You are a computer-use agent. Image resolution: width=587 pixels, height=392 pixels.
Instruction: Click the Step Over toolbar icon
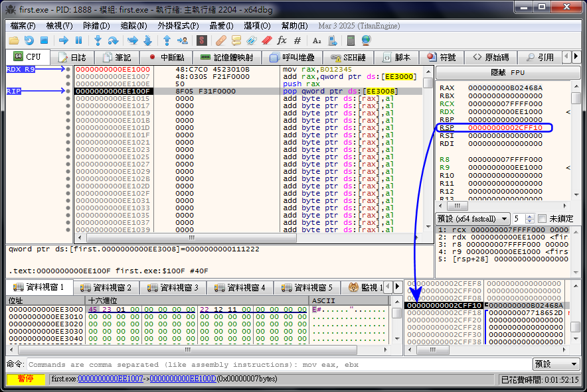(113, 40)
